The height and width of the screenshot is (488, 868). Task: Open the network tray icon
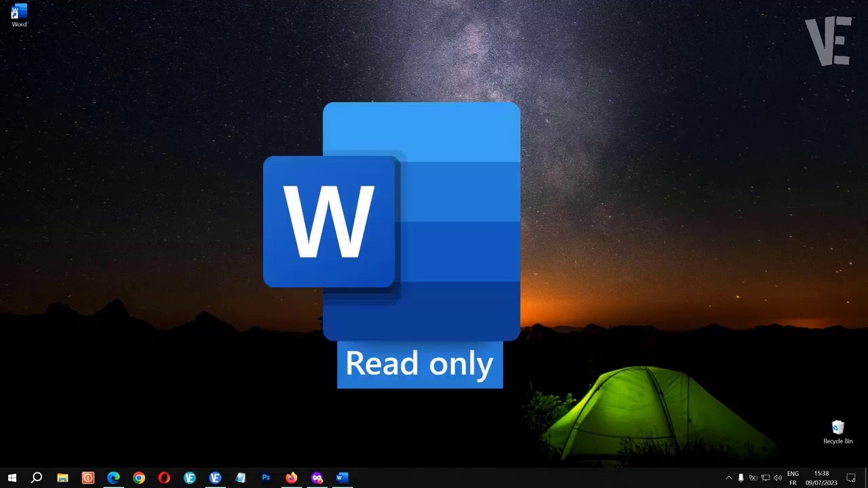(766, 478)
